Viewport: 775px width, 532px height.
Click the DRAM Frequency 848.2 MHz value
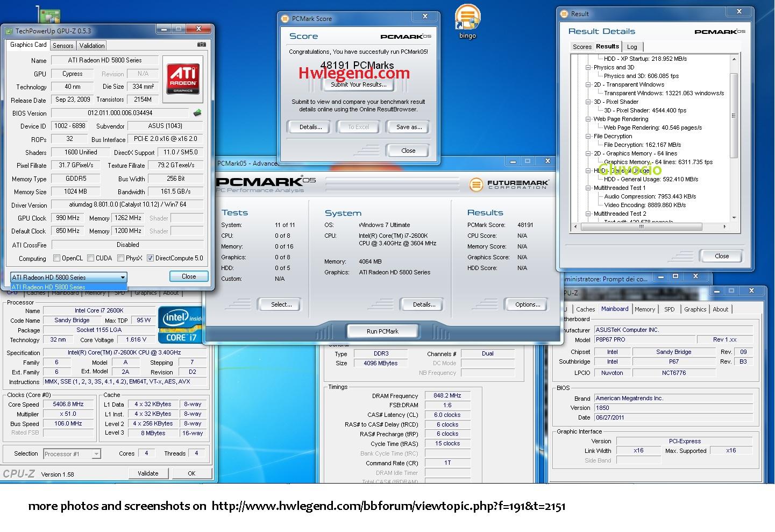point(447,395)
